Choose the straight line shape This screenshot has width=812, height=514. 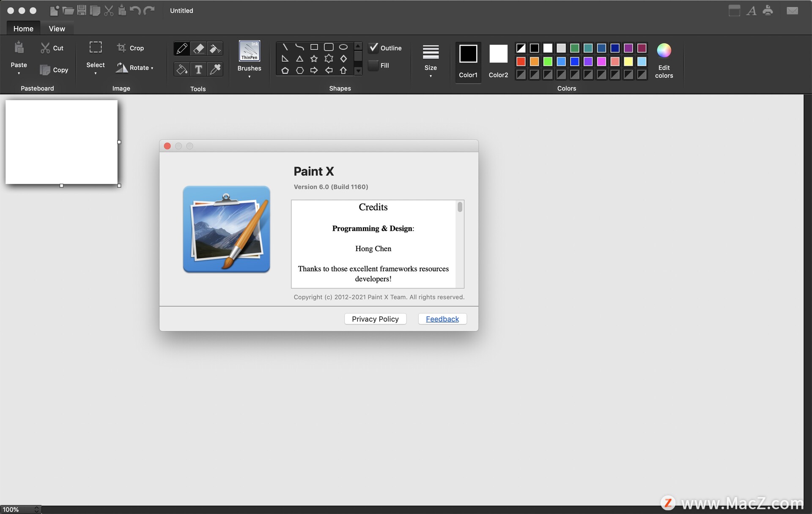coord(285,47)
